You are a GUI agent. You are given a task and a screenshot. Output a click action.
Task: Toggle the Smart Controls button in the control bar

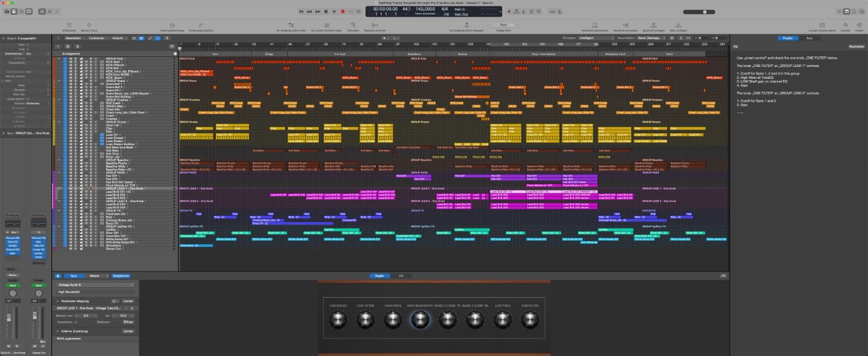point(42,11)
